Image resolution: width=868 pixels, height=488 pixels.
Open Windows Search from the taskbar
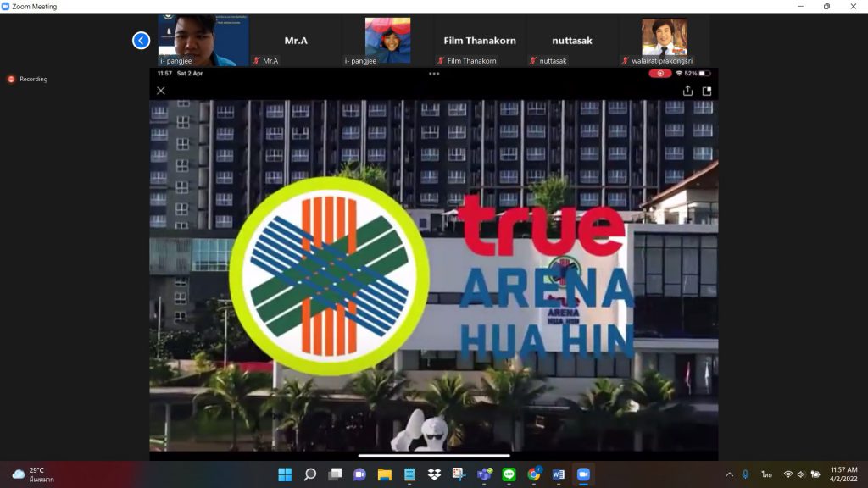click(x=310, y=474)
